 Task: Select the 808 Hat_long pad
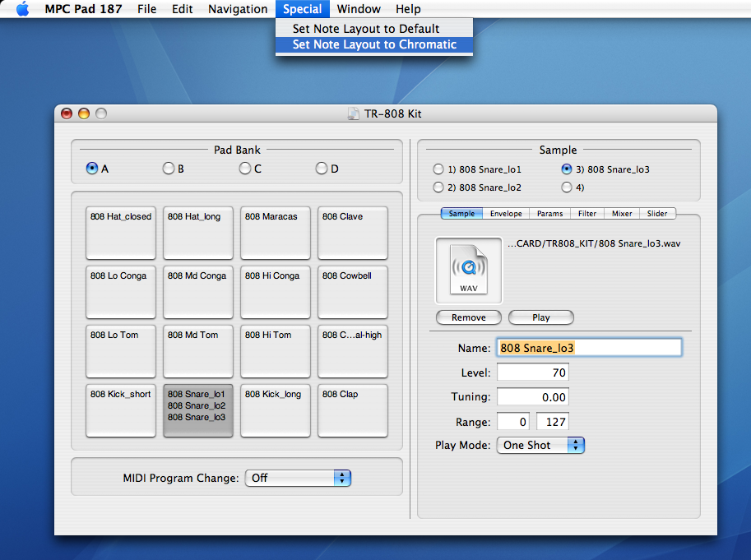pyautogui.click(x=197, y=233)
